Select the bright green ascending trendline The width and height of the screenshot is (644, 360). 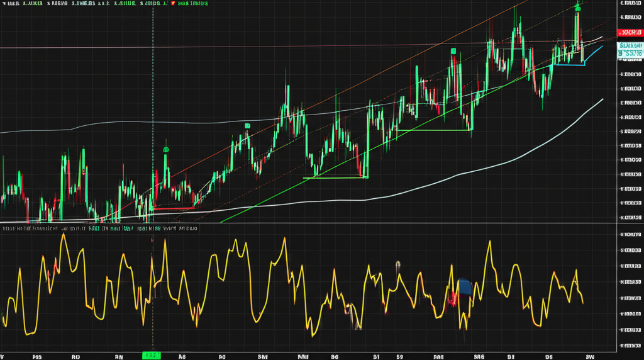(x=377, y=146)
